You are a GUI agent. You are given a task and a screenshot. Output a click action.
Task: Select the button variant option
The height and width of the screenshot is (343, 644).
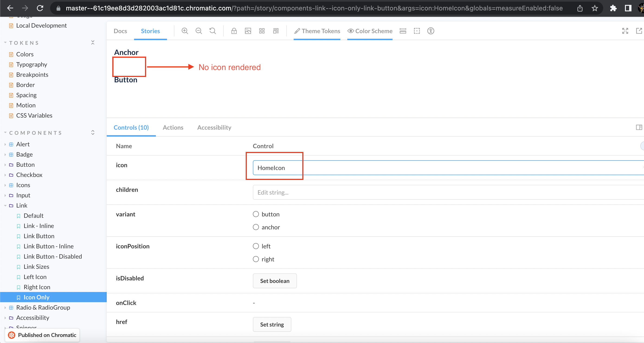pyautogui.click(x=256, y=214)
